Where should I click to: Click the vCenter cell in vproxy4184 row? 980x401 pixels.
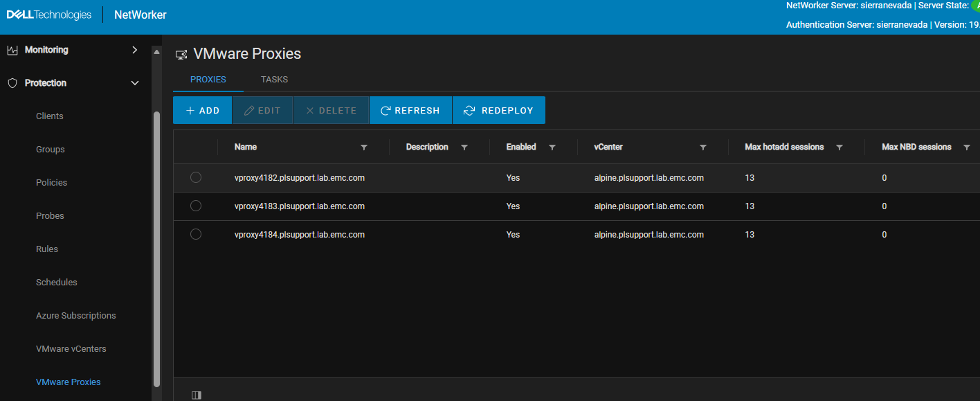[649, 235]
